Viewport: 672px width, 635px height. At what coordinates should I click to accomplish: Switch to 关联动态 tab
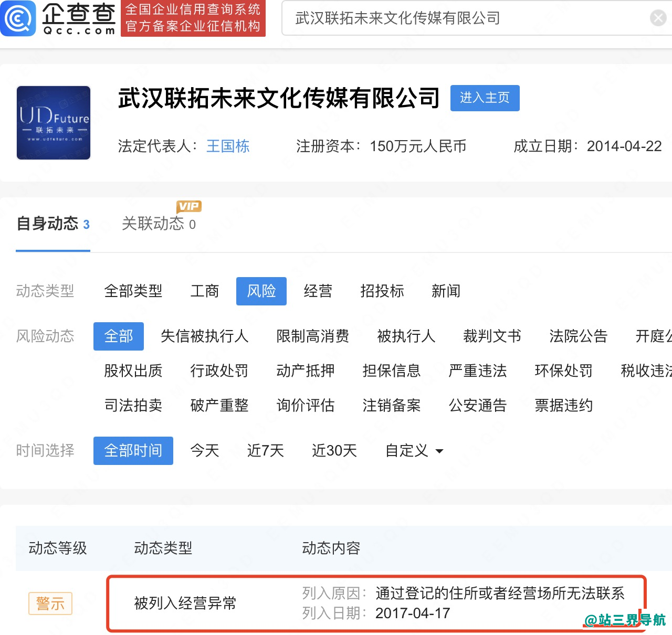159,224
